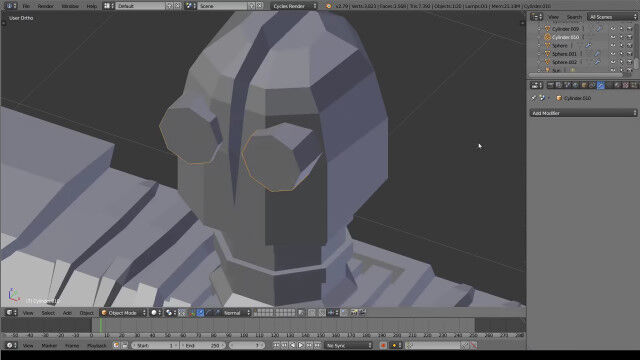Select Sphere.002 in the outliner
This screenshot has height=360, width=640.
[x=564, y=62]
